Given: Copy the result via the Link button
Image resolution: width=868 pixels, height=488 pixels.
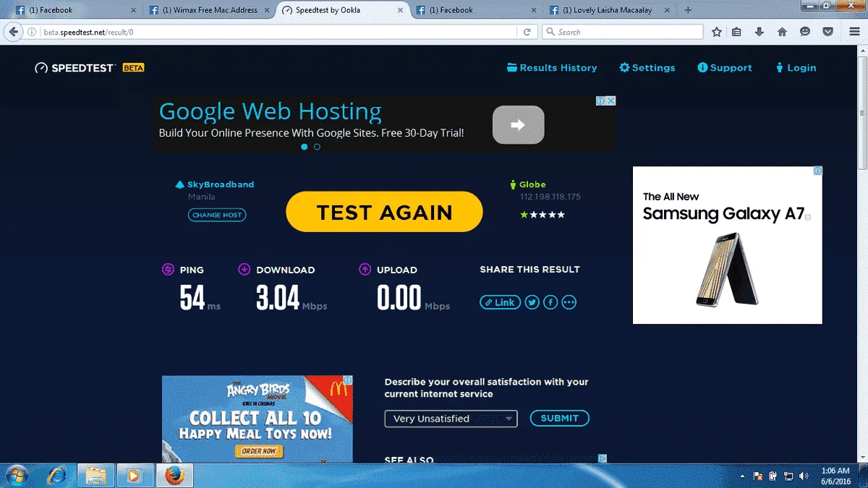Looking at the screenshot, I should pos(500,302).
